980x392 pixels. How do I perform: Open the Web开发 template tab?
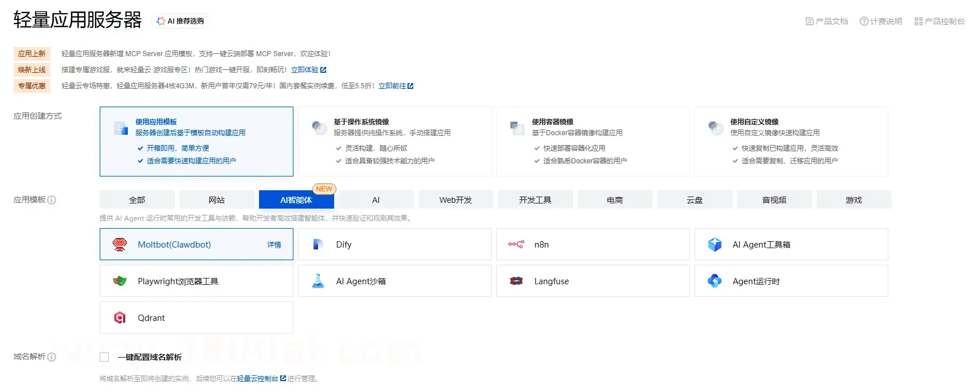pos(456,200)
